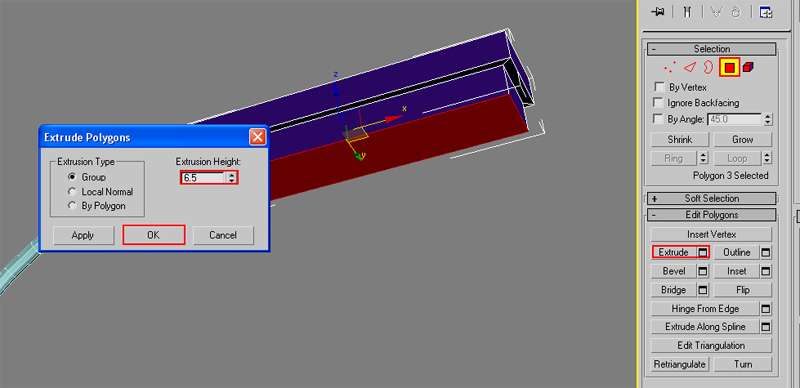This screenshot has height=388, width=800.
Task: Select Border sub-object mode icon
Action: (708, 67)
